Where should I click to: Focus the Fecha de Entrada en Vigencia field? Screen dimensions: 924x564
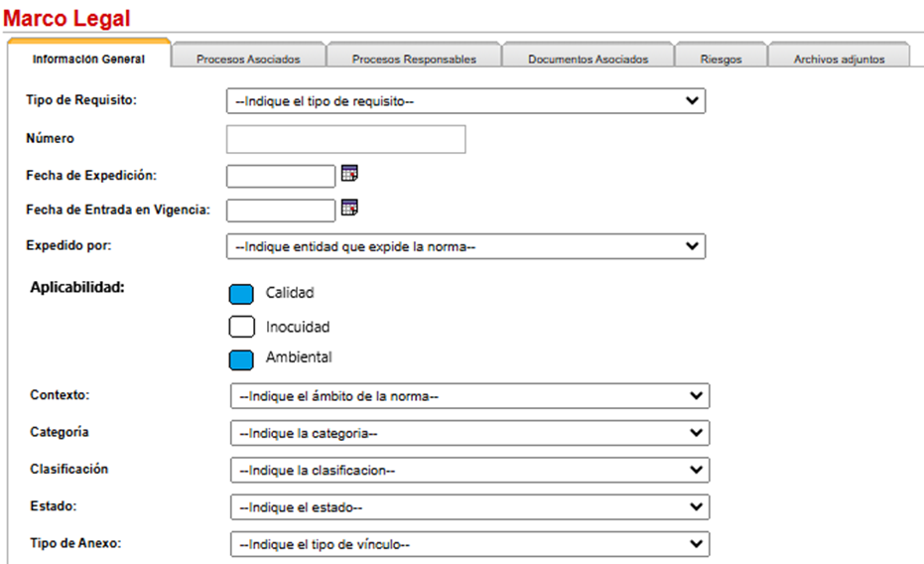point(281,211)
